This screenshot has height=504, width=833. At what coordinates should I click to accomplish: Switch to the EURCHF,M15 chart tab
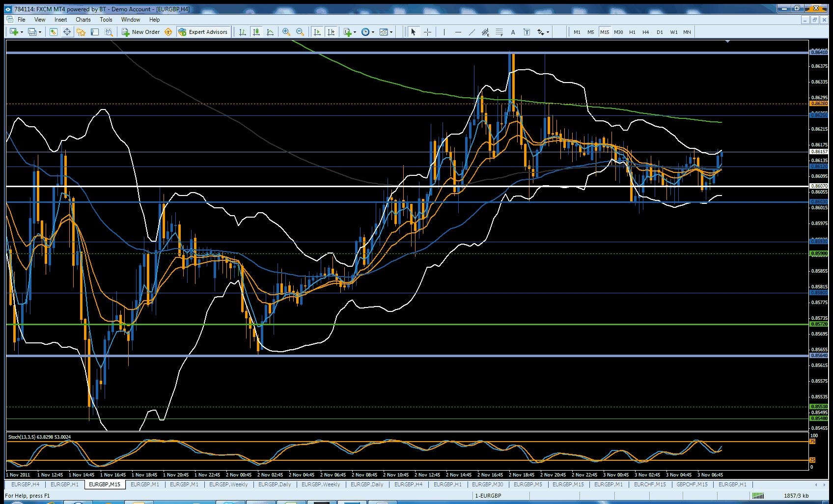click(x=650, y=484)
